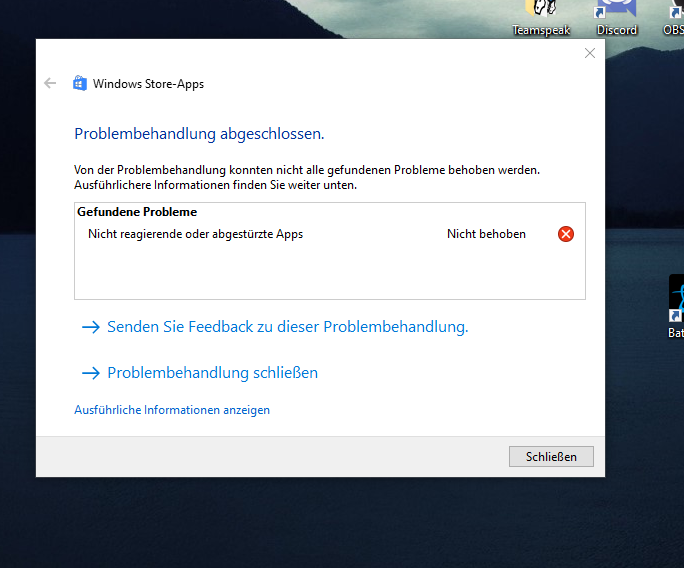Click the Windows Store-Apps bag icon
This screenshot has height=568, width=684.
point(79,83)
